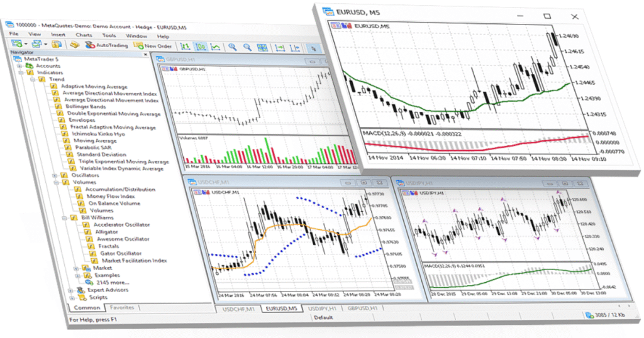Zoom out on the chart
This screenshot has height=338, width=644.
point(247,46)
